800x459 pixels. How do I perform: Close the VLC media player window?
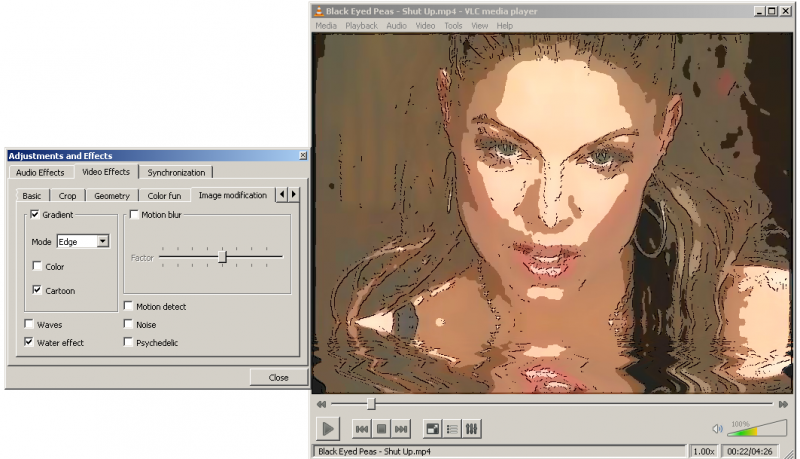[x=785, y=11]
